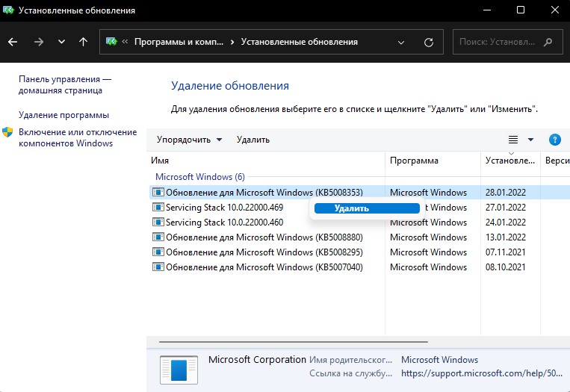This screenshot has height=392, width=570.
Task: Click the Control Panel icon in address bar
Action: tap(111, 41)
